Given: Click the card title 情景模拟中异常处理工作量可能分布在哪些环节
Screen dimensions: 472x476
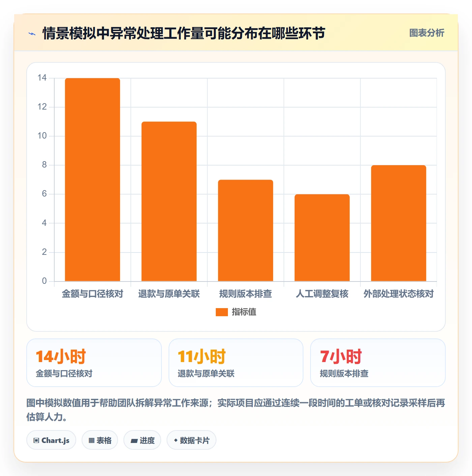Looking at the screenshot, I should (184, 33).
